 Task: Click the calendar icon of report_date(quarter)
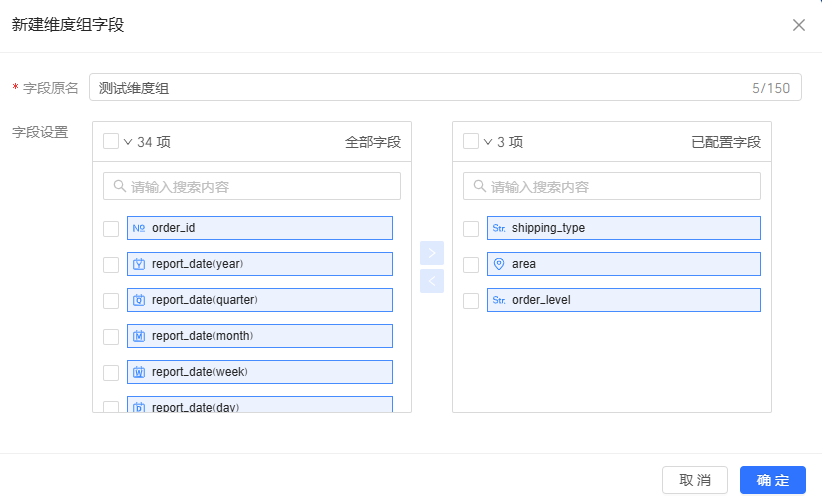[139, 300]
